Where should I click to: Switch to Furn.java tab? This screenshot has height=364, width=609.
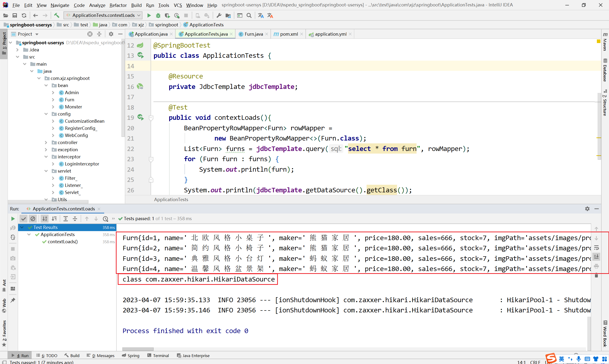(253, 34)
